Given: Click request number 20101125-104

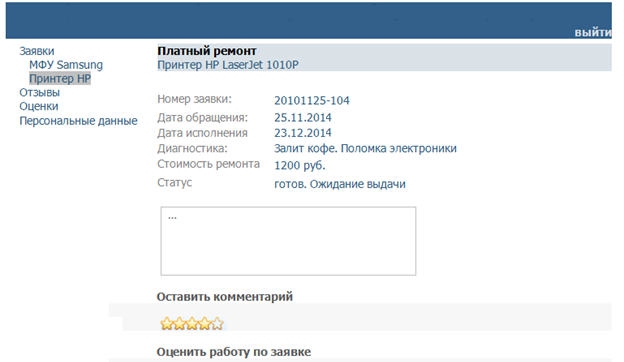Looking at the screenshot, I should coord(312,100).
